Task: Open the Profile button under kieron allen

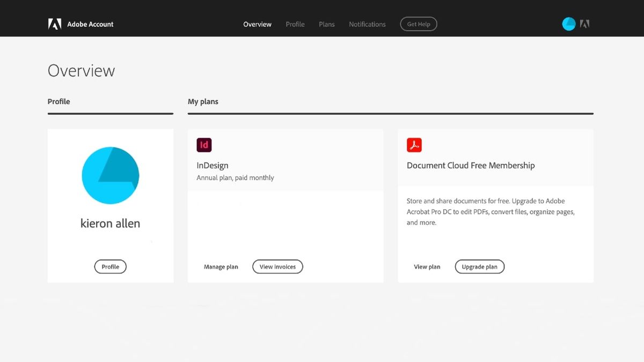Action: pos(110,267)
